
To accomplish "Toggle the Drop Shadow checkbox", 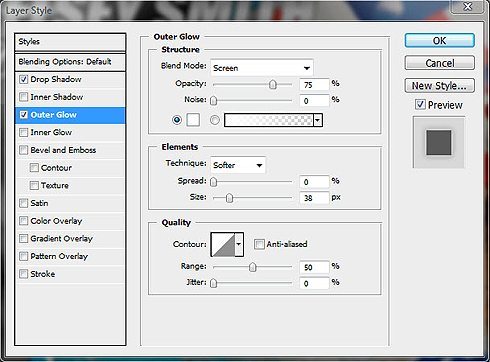I will point(23,79).
